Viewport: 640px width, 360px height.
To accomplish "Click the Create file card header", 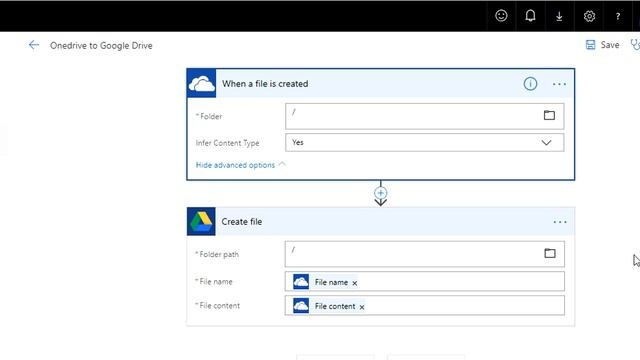I will (x=380, y=222).
